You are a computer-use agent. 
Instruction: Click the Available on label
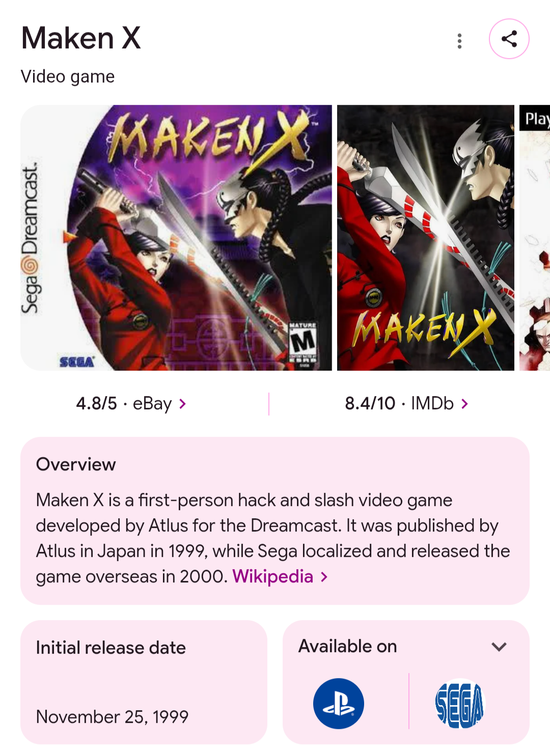point(348,646)
